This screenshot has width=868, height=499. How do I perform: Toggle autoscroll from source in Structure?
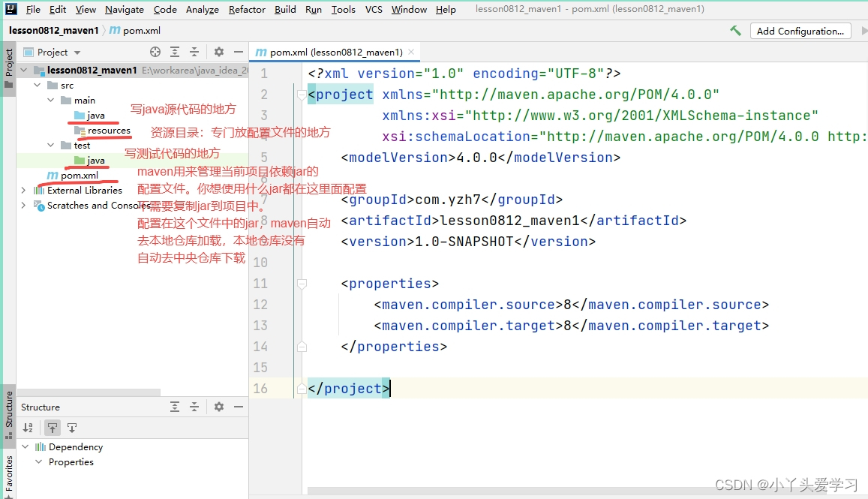[72, 428]
